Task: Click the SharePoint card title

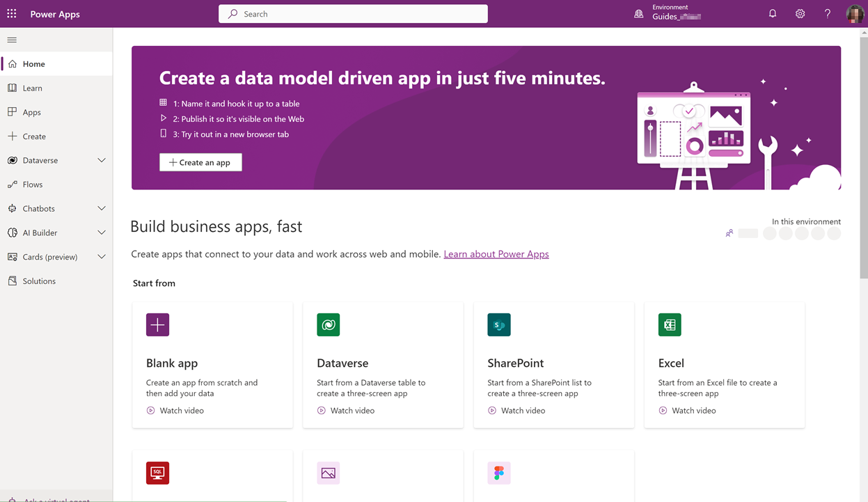Action: click(516, 363)
